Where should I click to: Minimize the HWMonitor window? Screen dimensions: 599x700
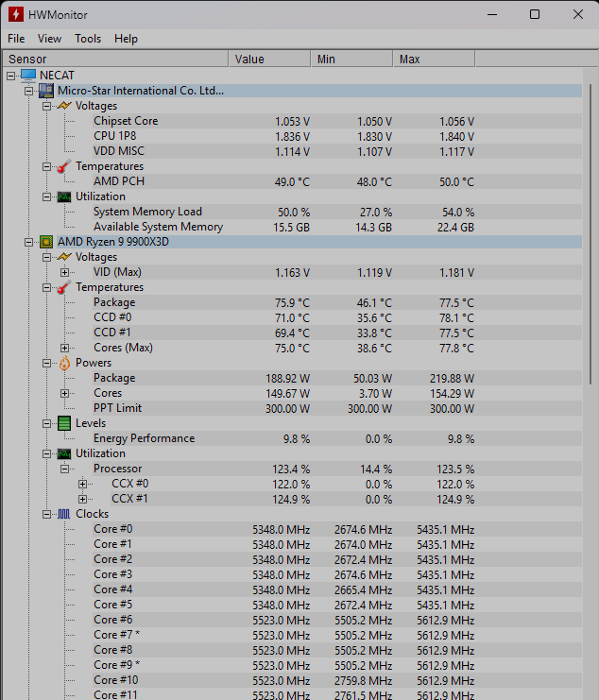click(x=492, y=15)
